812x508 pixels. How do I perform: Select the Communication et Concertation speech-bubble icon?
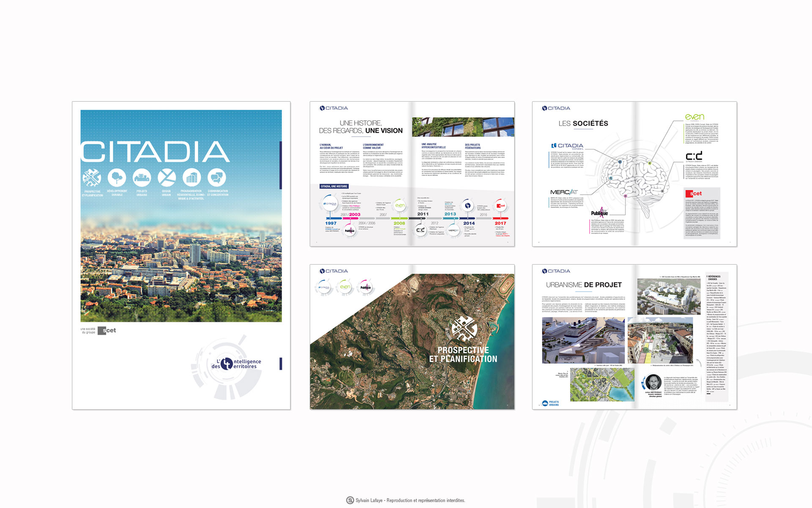pos(217,178)
